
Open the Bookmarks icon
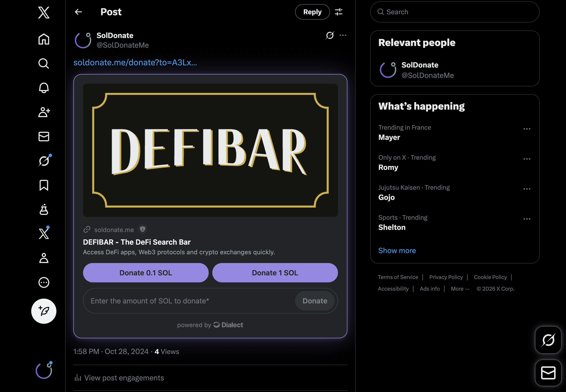44,185
